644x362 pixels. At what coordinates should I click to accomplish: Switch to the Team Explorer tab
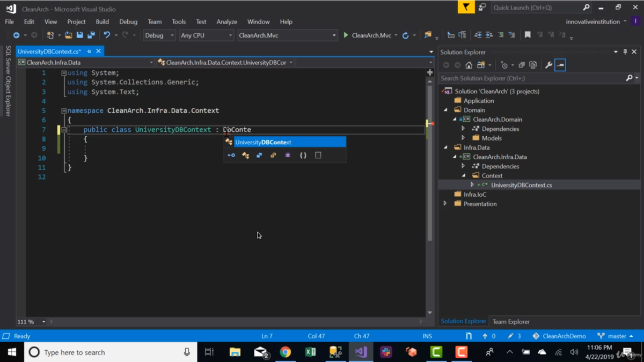coord(511,322)
